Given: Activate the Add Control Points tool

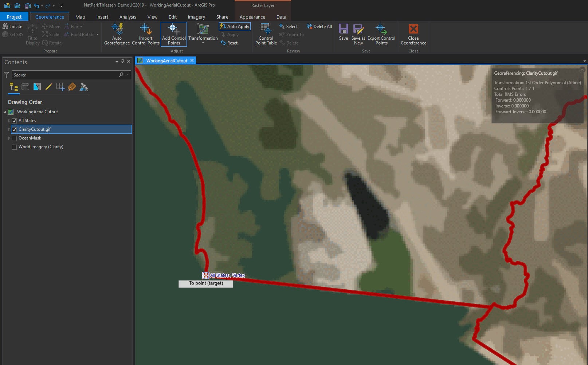Looking at the screenshot, I should point(174,34).
